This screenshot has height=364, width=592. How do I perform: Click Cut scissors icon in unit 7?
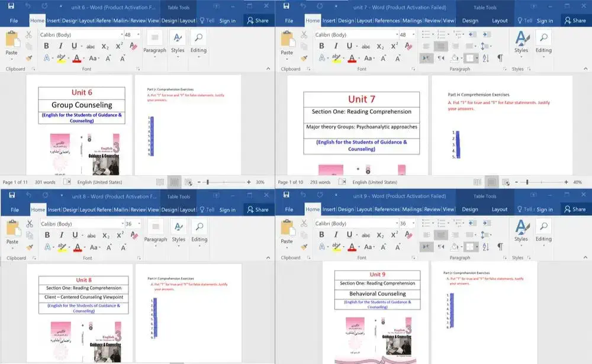coord(304,35)
